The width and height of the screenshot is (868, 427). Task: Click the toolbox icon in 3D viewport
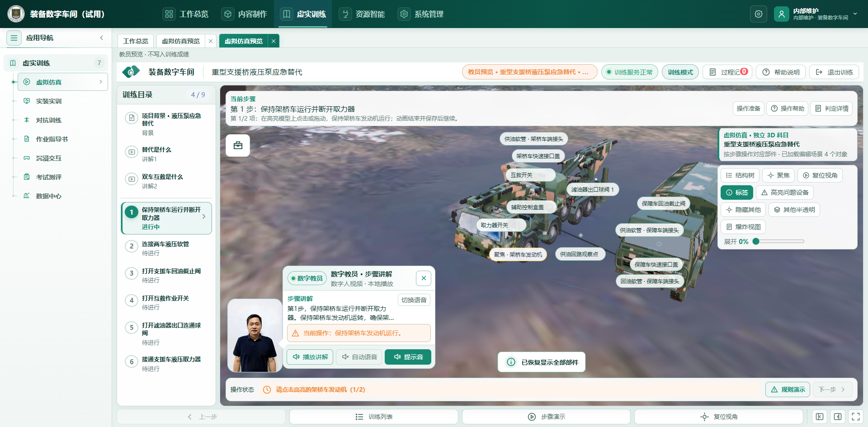click(238, 145)
